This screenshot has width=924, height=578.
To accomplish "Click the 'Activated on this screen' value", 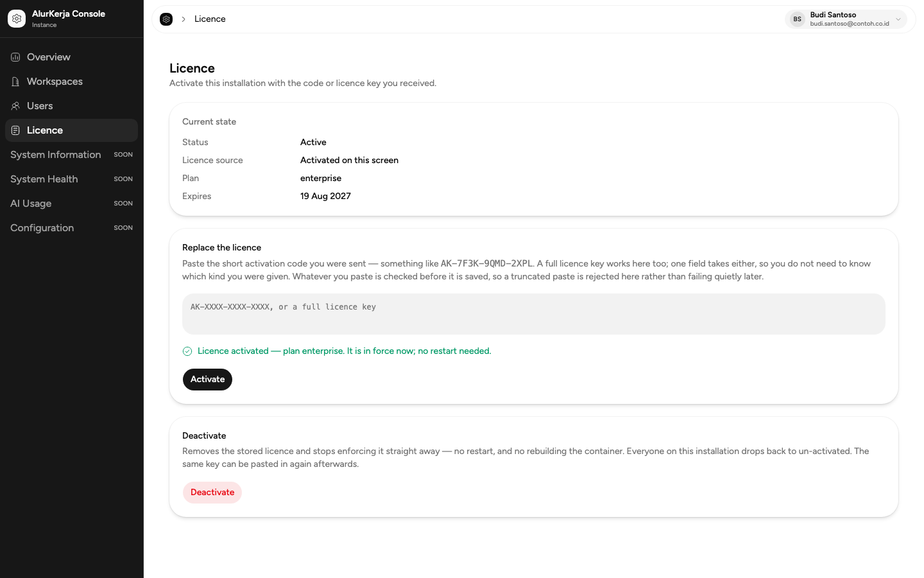I will 349,161.
